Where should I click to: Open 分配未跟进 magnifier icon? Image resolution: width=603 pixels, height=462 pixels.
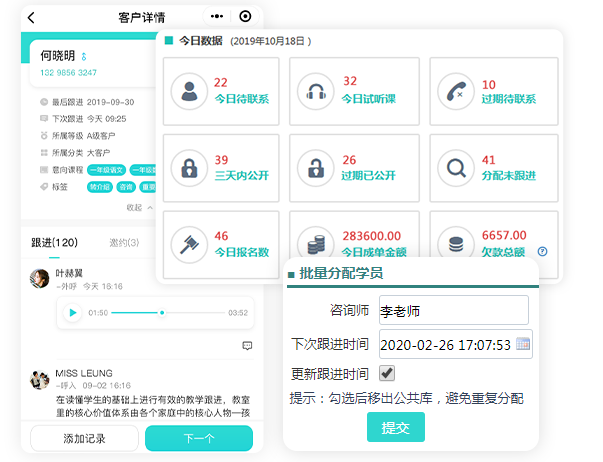[456, 168]
